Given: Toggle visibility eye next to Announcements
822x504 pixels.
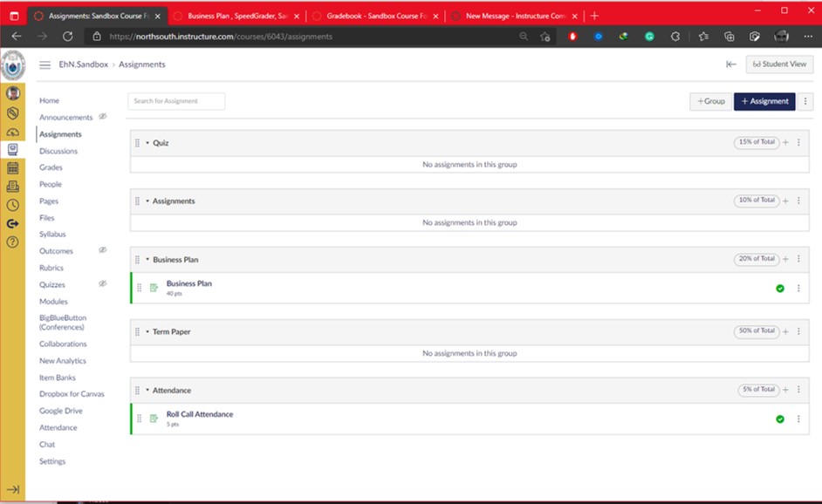Looking at the screenshot, I should [102, 117].
